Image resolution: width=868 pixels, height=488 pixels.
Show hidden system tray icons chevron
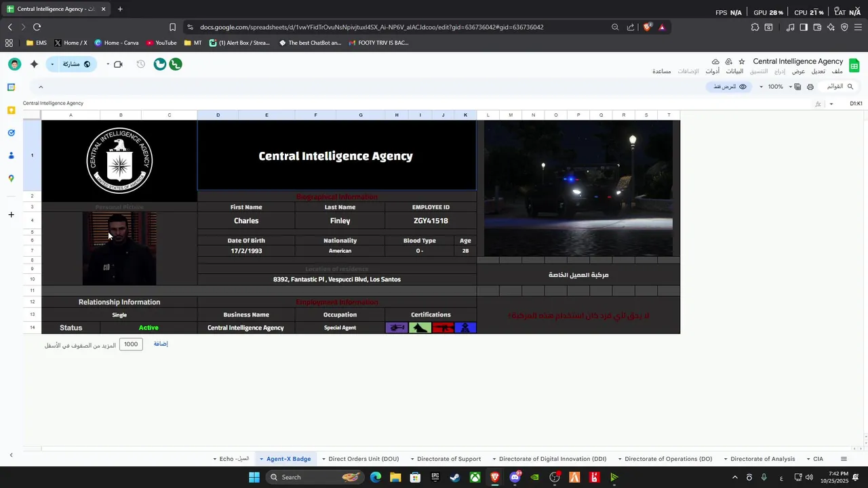pos(734,477)
